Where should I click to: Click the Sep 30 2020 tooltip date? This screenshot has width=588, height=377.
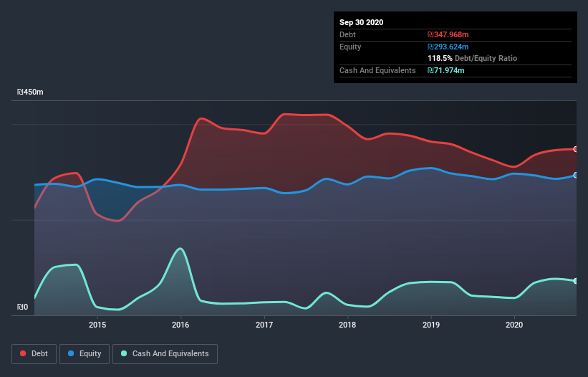361,22
